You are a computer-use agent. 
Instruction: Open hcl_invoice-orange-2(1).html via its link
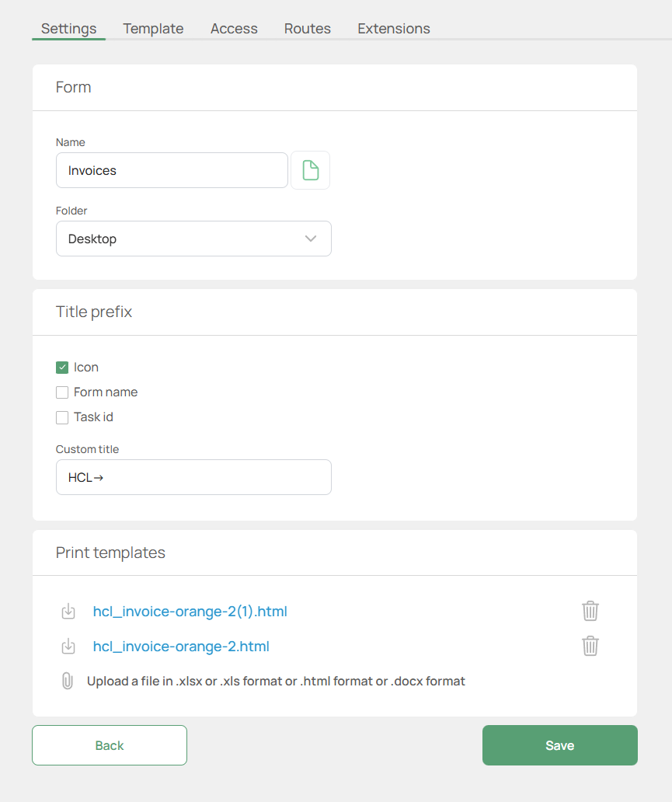(x=190, y=612)
